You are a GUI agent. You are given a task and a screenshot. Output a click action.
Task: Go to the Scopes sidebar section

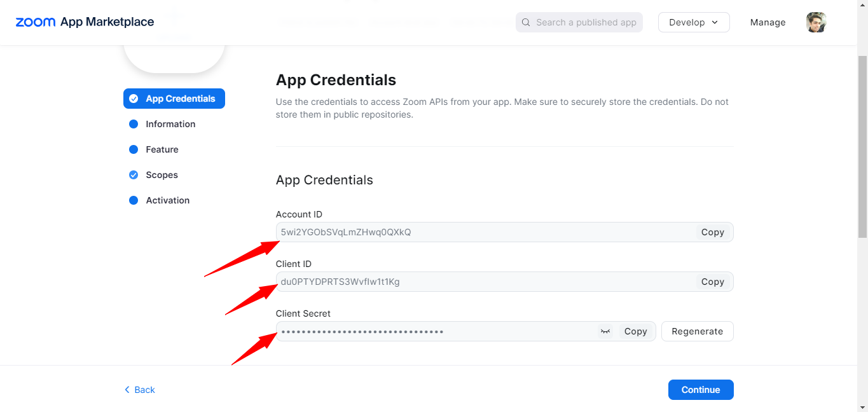[x=162, y=175]
